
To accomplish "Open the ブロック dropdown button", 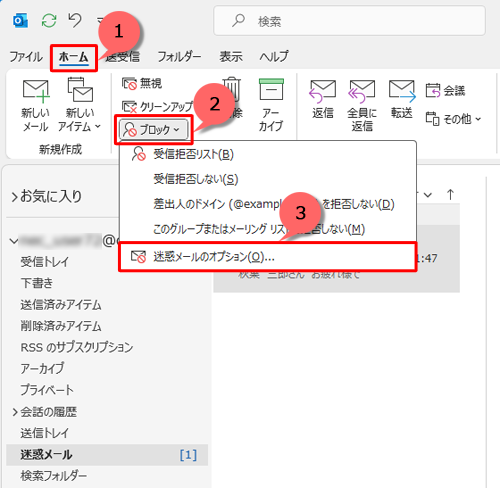I will (153, 130).
